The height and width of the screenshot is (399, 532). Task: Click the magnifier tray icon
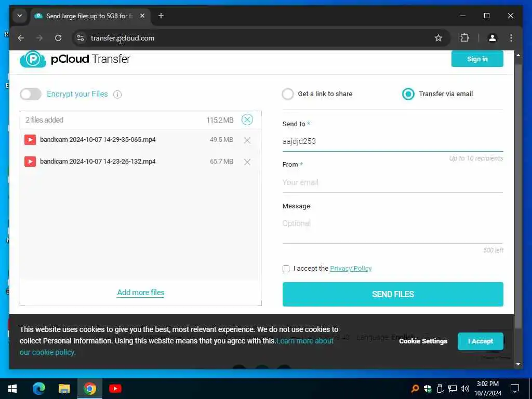coord(415,389)
